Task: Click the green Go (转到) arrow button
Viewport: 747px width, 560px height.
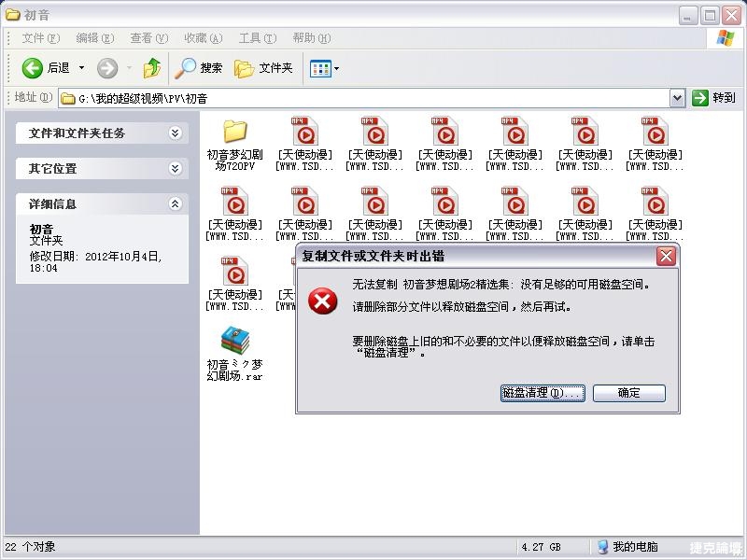Action: 700,98
